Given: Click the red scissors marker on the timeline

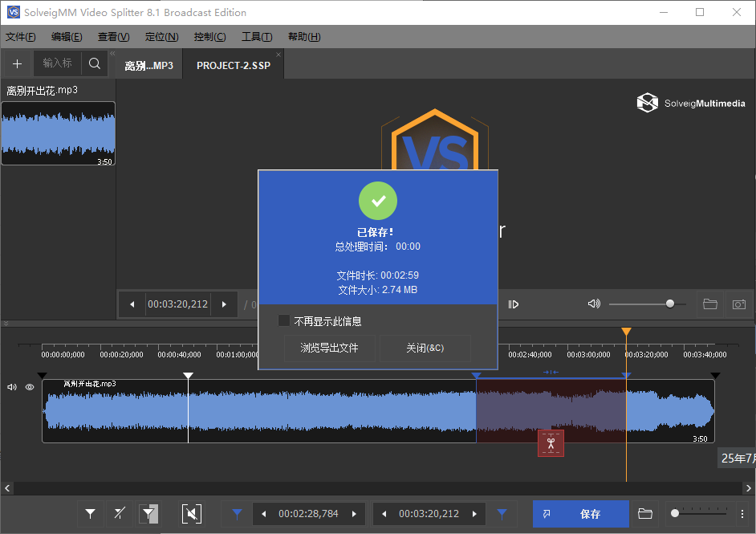Looking at the screenshot, I should 551,442.
